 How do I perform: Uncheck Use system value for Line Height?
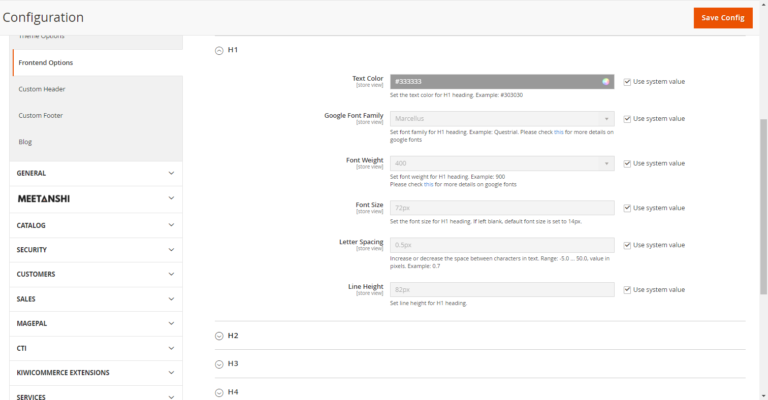[x=627, y=289]
